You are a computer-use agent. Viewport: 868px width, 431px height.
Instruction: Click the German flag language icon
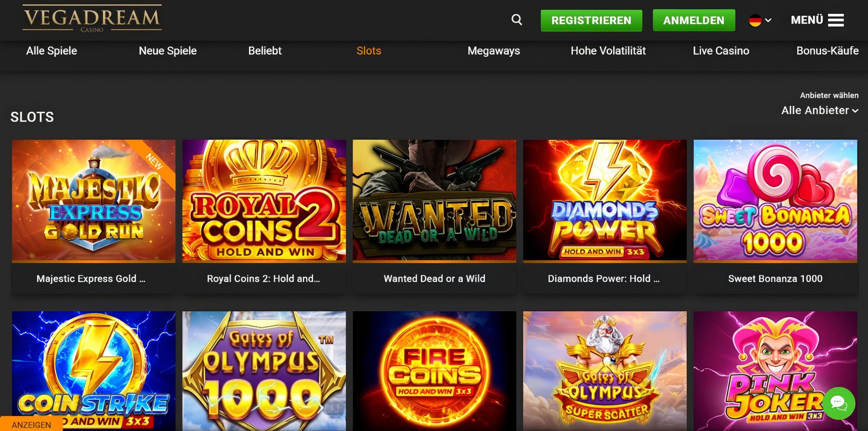pos(755,20)
